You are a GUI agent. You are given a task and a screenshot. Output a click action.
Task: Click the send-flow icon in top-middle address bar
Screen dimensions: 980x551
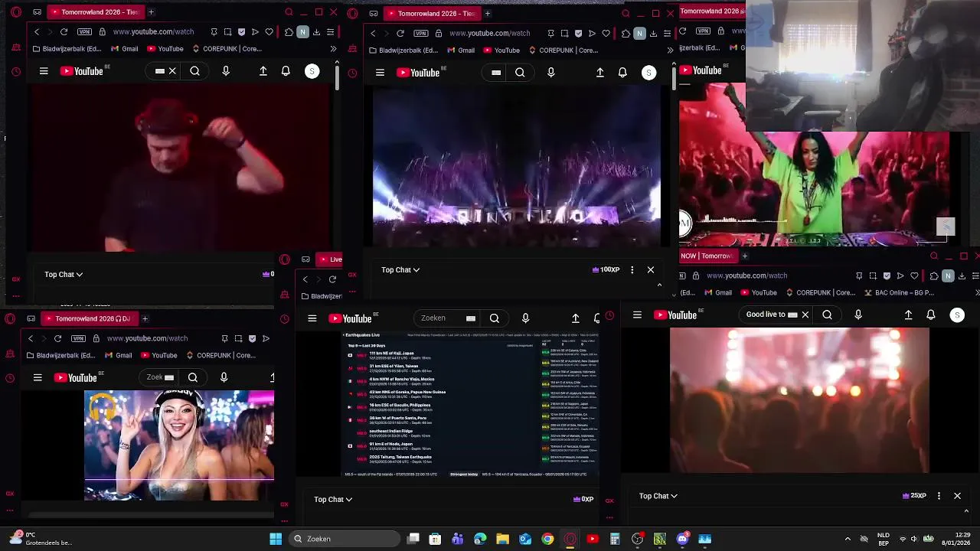pos(592,34)
